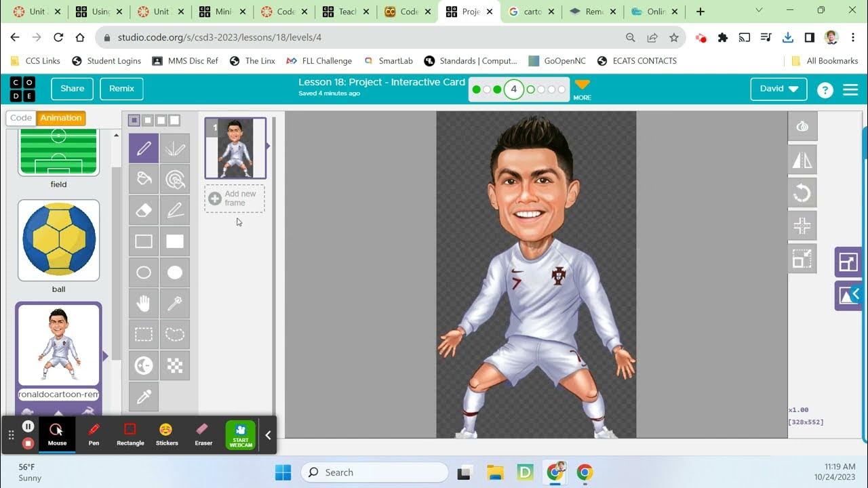
Task: Switch to Code mode toggle
Action: pyautogui.click(x=21, y=118)
